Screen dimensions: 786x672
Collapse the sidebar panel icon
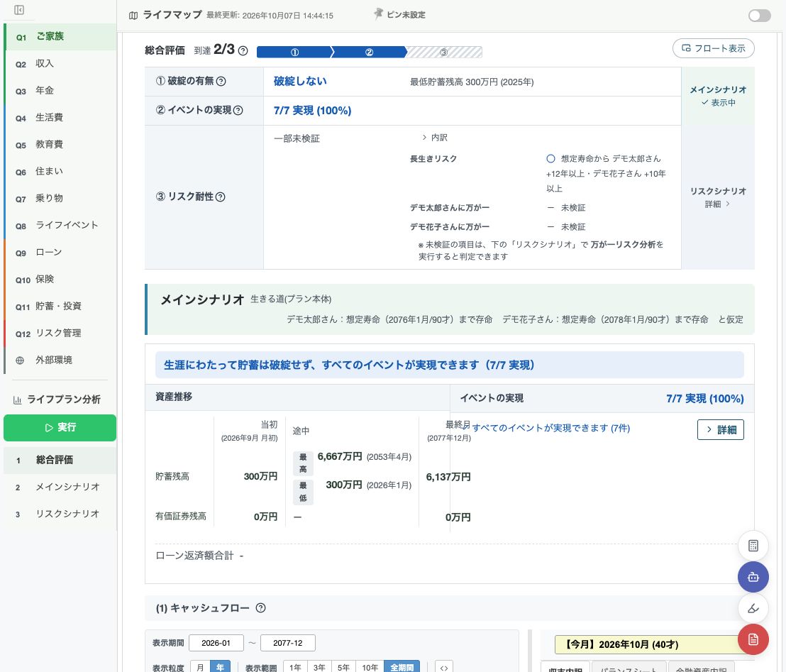[x=19, y=10]
